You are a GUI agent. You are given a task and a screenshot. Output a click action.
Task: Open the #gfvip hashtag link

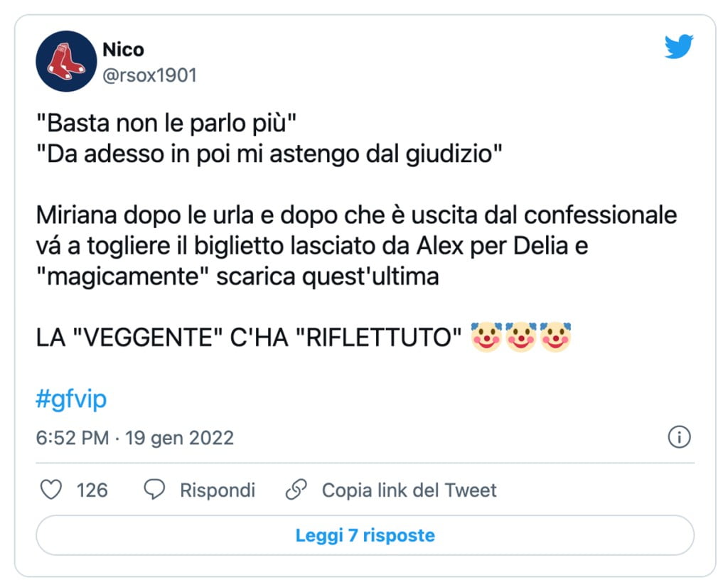tap(69, 400)
